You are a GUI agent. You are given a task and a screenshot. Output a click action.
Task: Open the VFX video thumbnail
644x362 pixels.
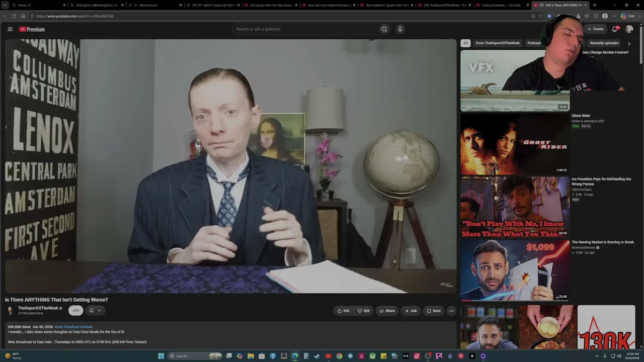click(x=515, y=80)
